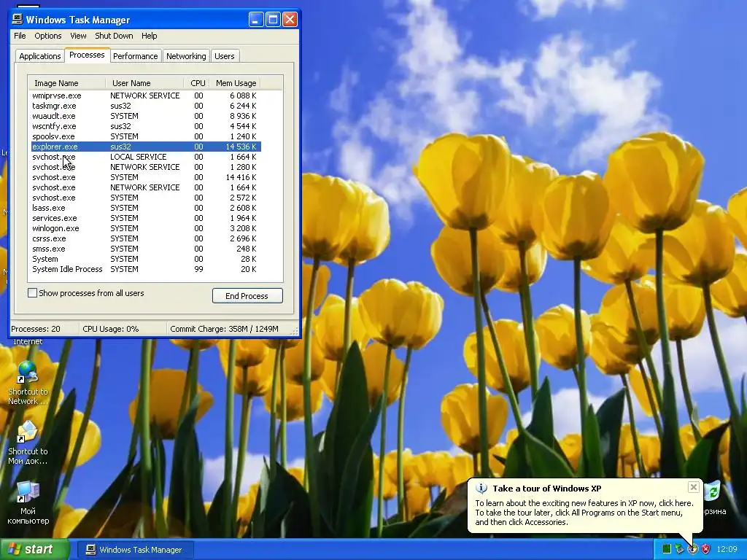This screenshot has width=747, height=560.
Task: Switch to the Networking tab
Action: pyautogui.click(x=186, y=55)
